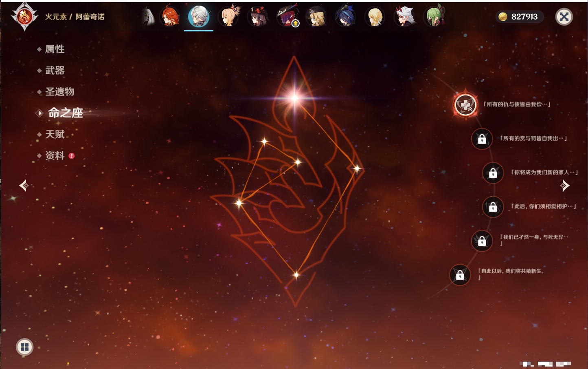Select the orange-red haired character avatar
588x369 pixels.
pyautogui.click(x=170, y=17)
